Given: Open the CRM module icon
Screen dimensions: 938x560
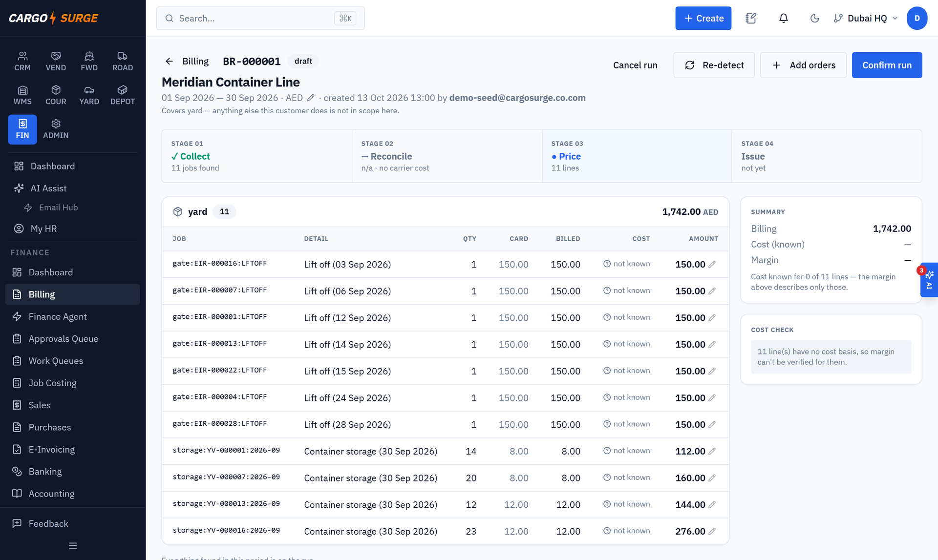Looking at the screenshot, I should coord(22,62).
